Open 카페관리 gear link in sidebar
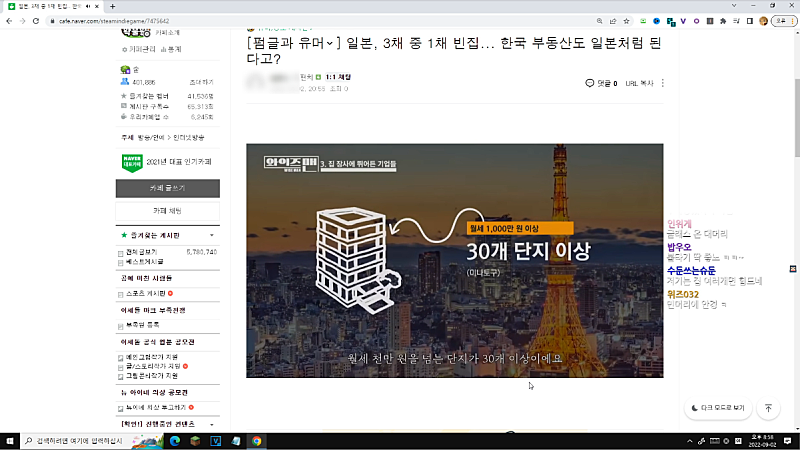Viewport: 800px width, 450px height. (x=139, y=49)
